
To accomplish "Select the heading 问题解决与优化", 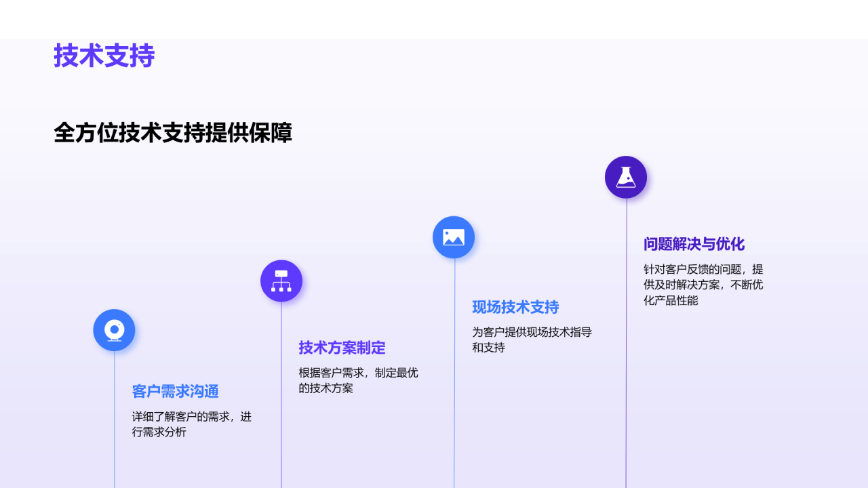I will point(694,245).
